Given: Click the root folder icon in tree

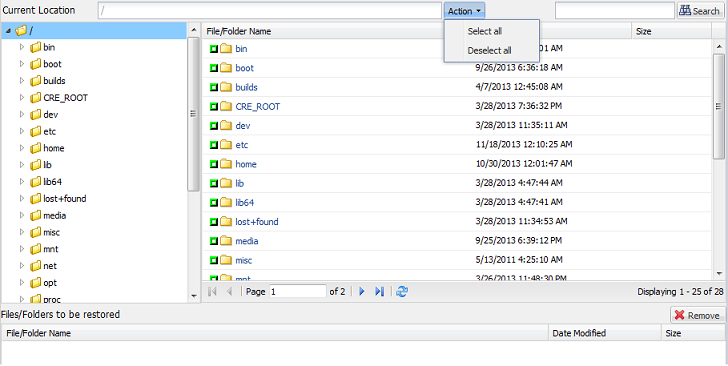Looking at the screenshot, I should pos(20,31).
